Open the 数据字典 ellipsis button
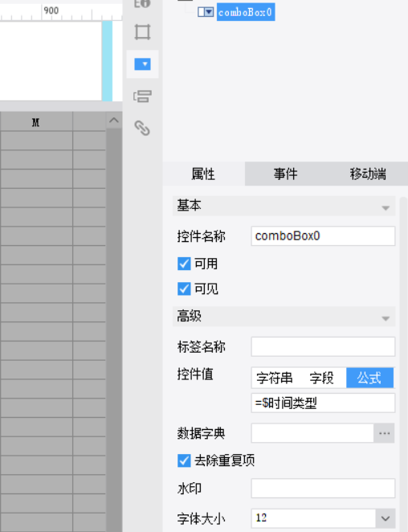Viewport: 408px width, 532px height. tap(384, 433)
